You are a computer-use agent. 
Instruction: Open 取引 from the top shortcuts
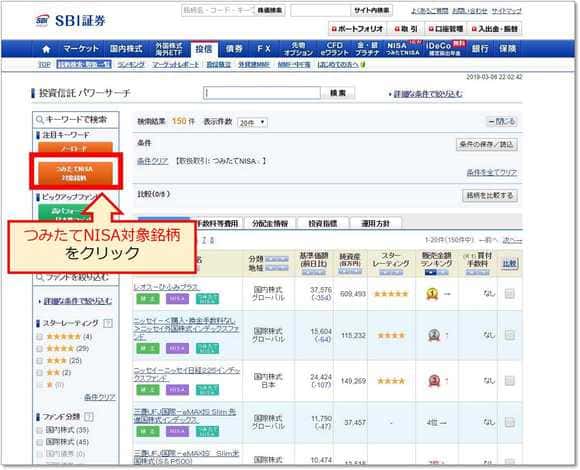coord(406,29)
